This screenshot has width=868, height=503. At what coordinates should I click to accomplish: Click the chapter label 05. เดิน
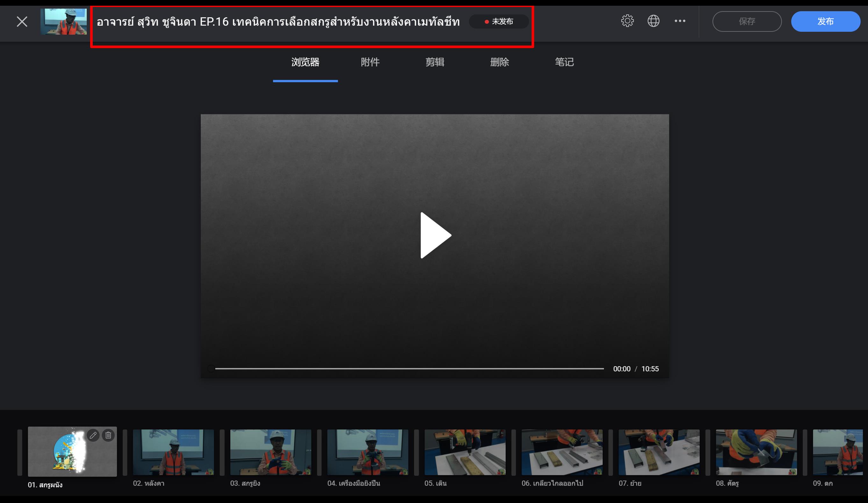[435, 483]
